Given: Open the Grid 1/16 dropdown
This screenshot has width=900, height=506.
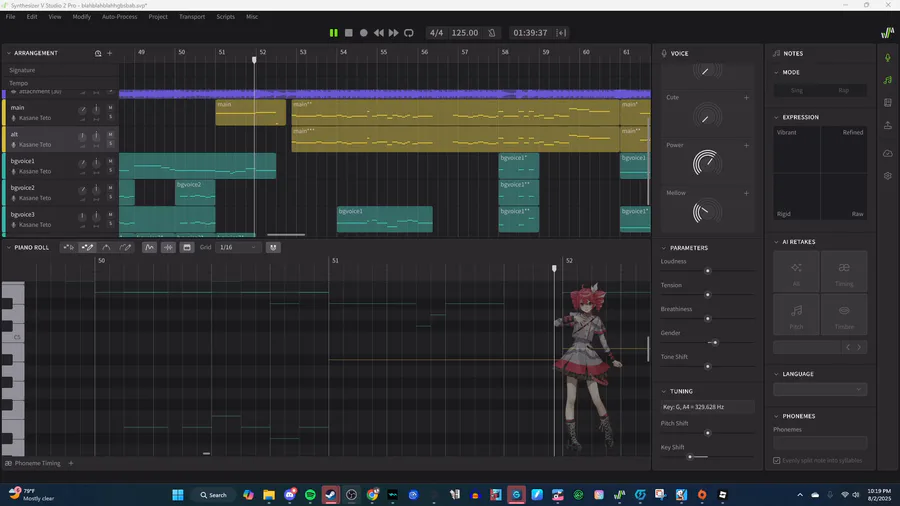Looking at the screenshot, I should (x=238, y=247).
